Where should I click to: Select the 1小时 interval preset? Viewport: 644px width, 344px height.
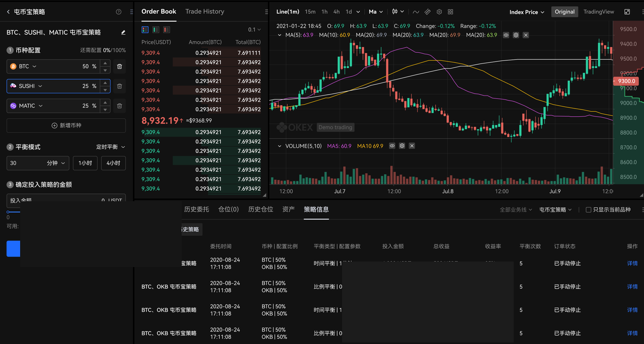pos(85,163)
